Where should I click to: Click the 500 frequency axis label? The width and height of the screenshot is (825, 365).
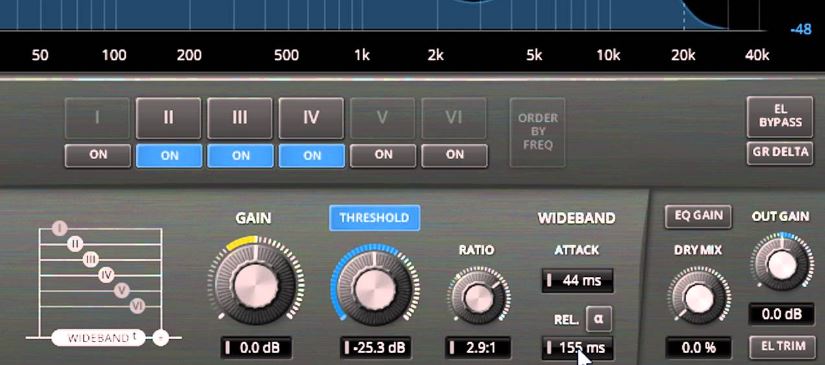[x=286, y=55]
